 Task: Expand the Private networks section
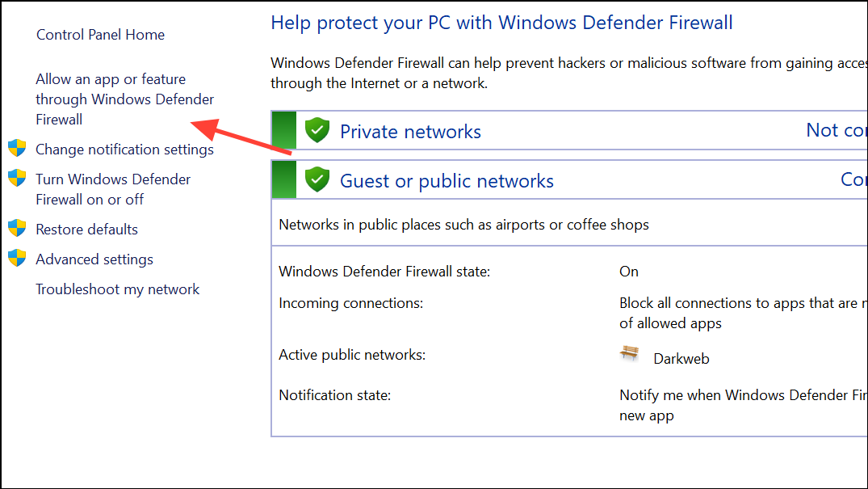(410, 132)
